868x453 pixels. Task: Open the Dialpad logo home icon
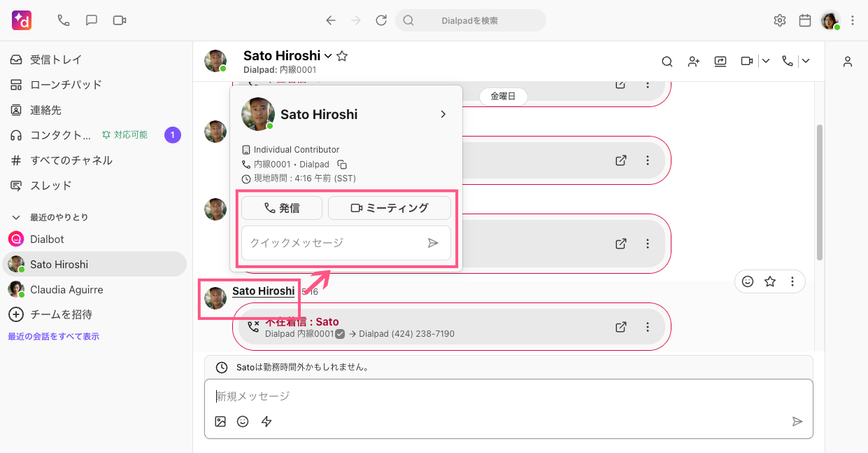click(x=22, y=20)
